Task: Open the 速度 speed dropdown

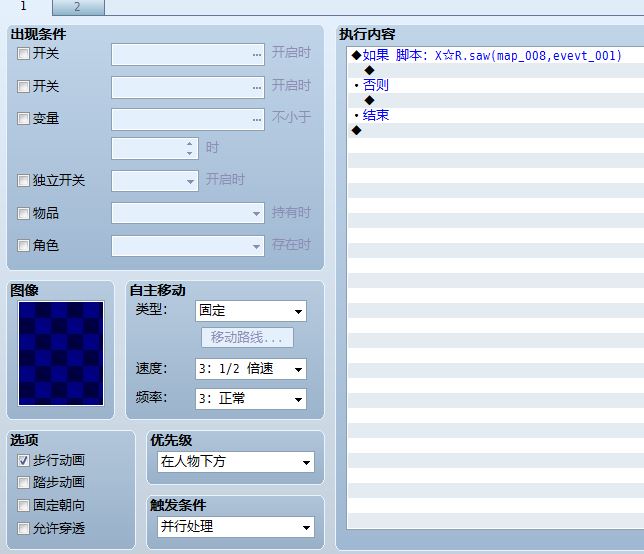Action: 251,369
